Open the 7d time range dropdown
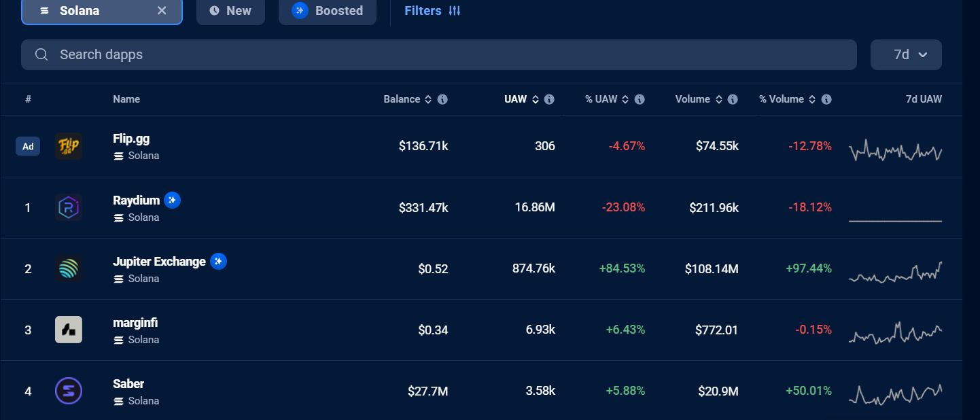This screenshot has width=980, height=420. tap(906, 54)
